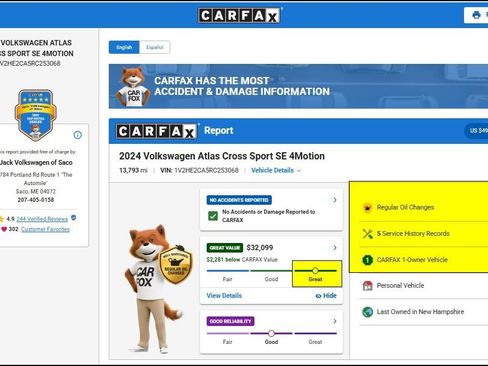Click the Last Owned globe icon
488x366 pixels.
(367, 312)
